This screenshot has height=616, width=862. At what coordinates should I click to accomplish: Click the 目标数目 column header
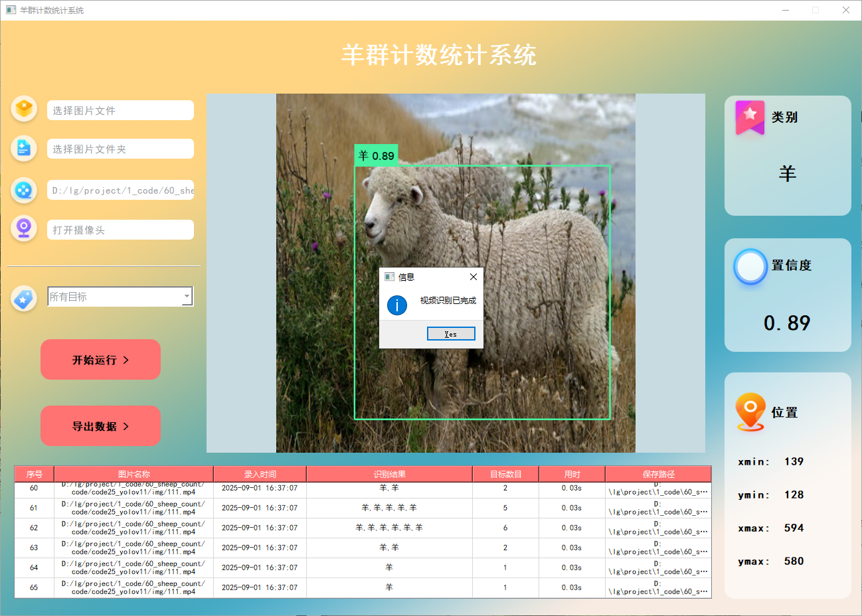[x=505, y=474]
